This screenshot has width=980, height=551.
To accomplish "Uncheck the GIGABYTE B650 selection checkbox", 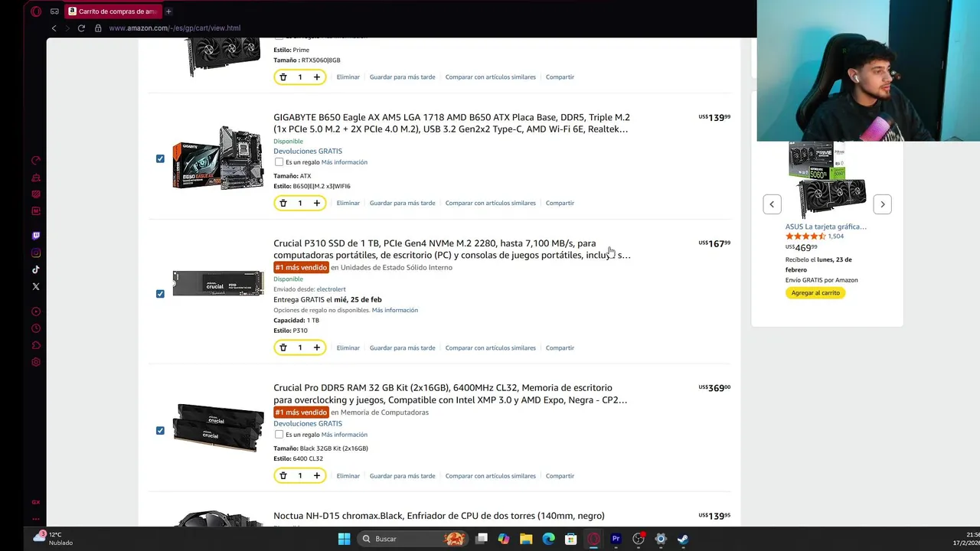I will [160, 158].
